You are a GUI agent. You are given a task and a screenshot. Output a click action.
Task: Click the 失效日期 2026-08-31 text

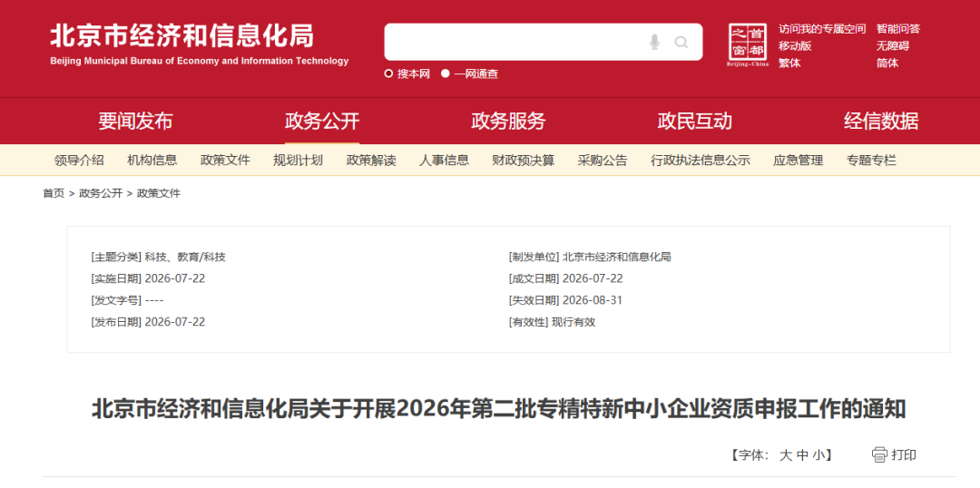click(x=565, y=300)
